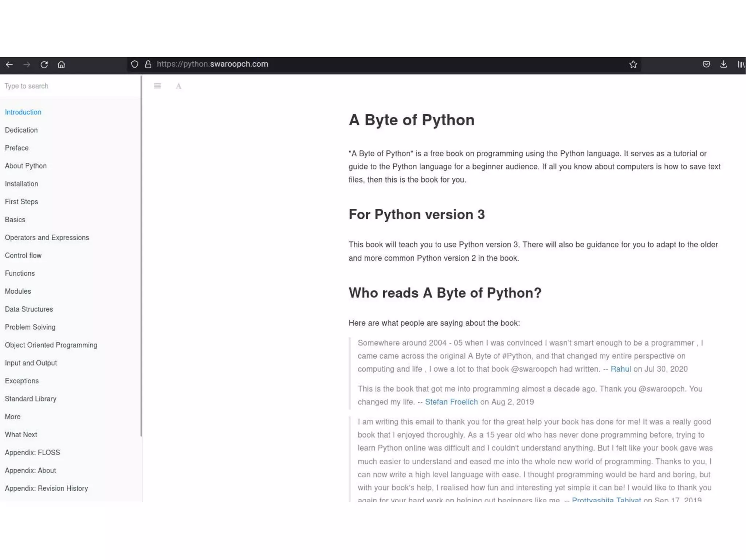Select Data Structures in sidebar
The width and height of the screenshot is (746, 560).
click(x=29, y=309)
